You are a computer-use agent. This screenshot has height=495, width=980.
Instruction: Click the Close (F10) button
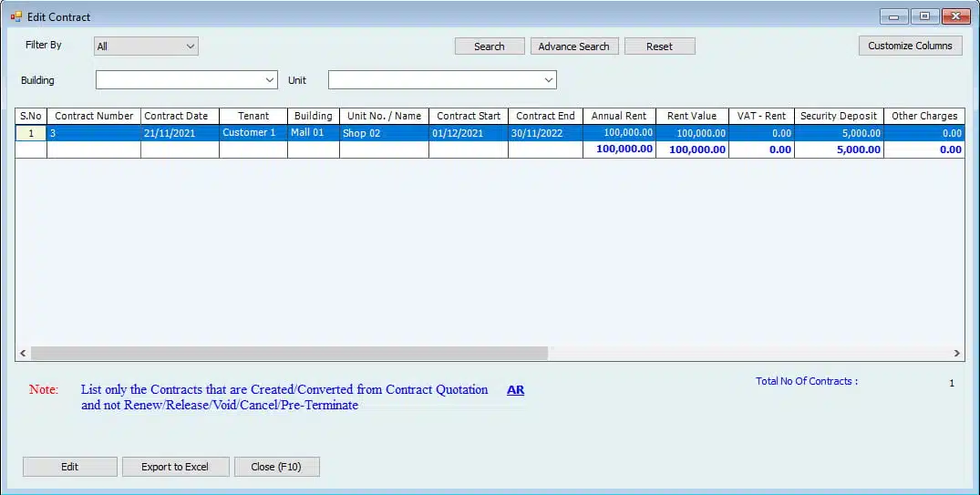[276, 467]
